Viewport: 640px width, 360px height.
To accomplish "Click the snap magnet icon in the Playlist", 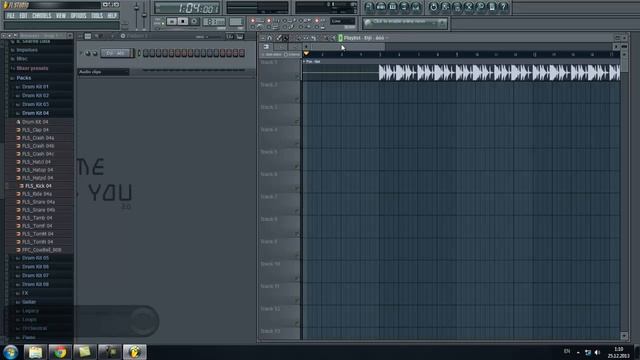I will point(270,38).
